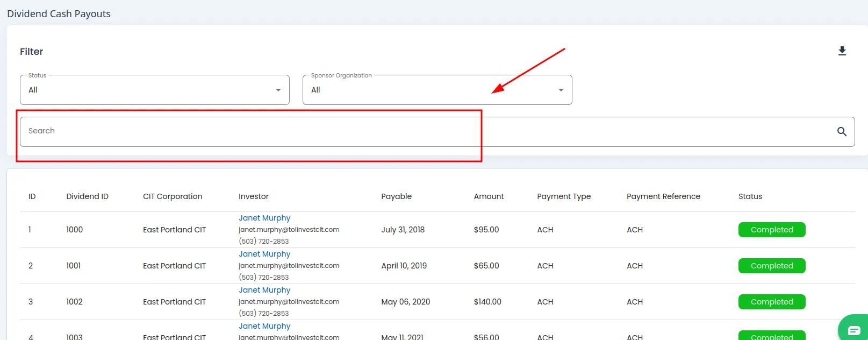
Task: Open Janet Murphy link for dividend 1001
Action: (x=264, y=254)
